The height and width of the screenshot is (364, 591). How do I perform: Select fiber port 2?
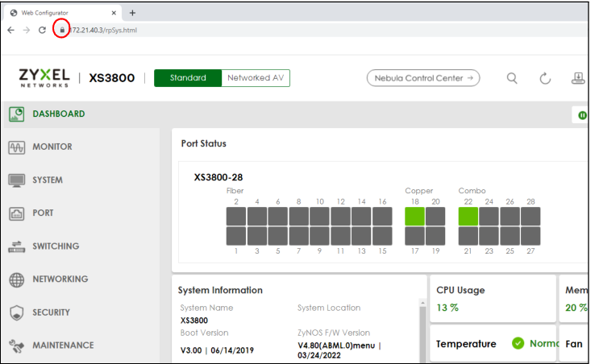(x=236, y=217)
